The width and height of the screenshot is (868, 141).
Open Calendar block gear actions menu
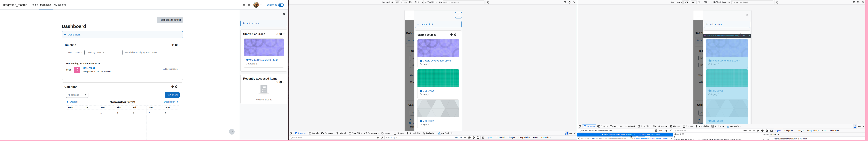click(177, 87)
